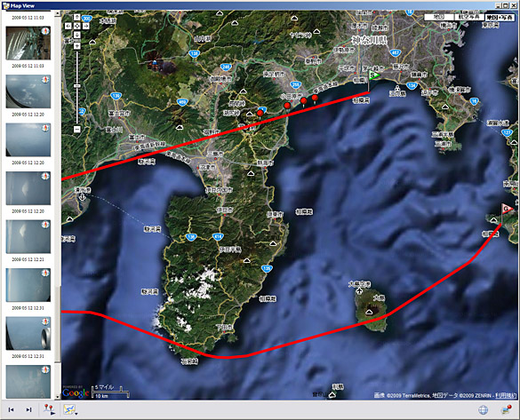Jump to the first photo with skip-back button

(11, 409)
